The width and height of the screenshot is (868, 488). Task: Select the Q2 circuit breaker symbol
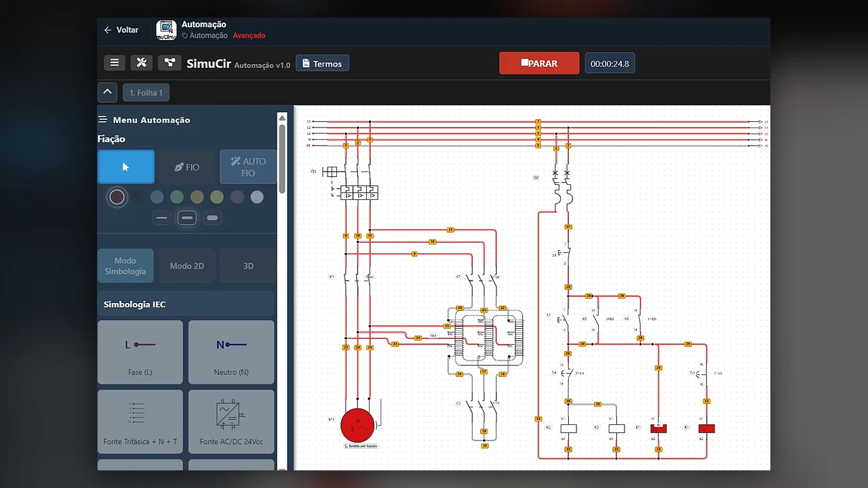(561, 188)
